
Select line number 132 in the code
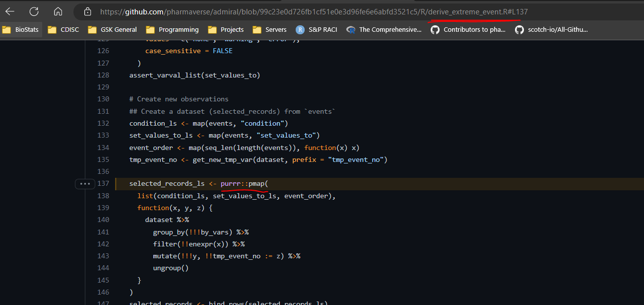click(x=103, y=123)
